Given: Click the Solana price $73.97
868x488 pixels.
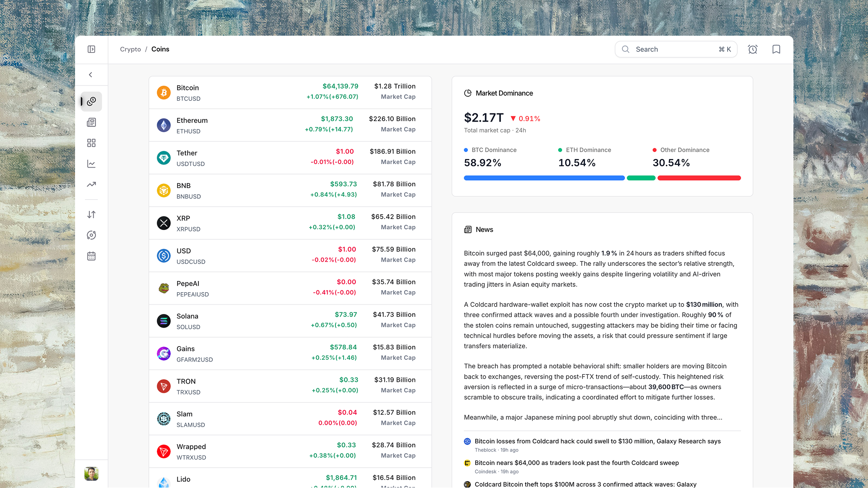Looking at the screenshot, I should [x=346, y=314].
